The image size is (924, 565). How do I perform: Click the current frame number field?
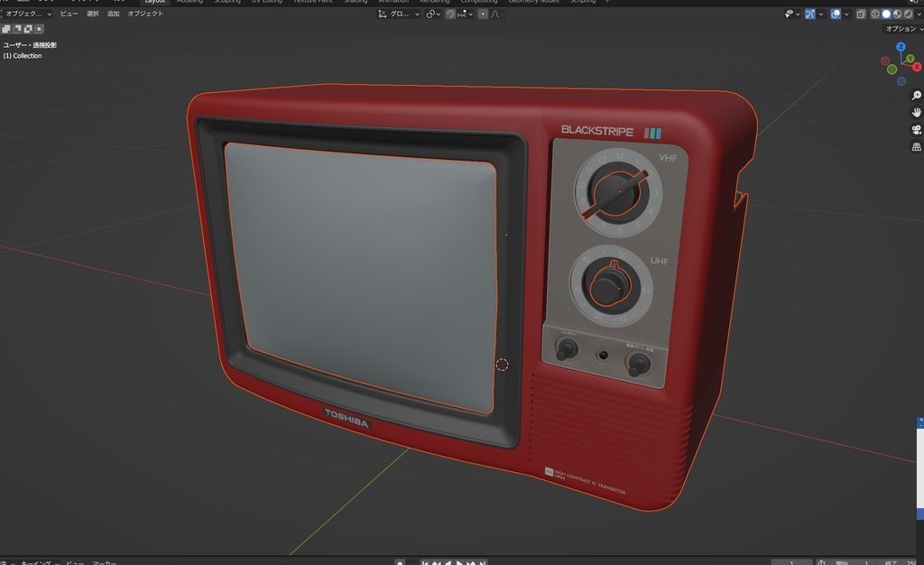(791, 560)
